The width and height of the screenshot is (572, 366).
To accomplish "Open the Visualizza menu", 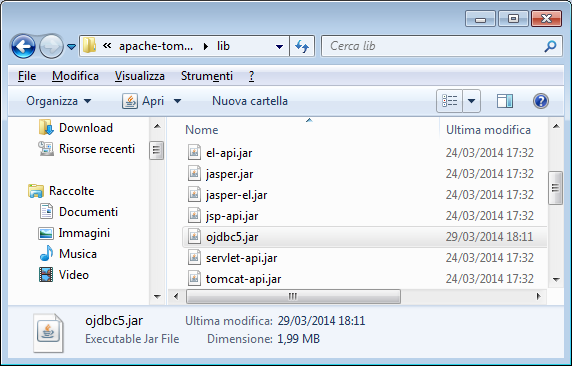I will point(140,76).
